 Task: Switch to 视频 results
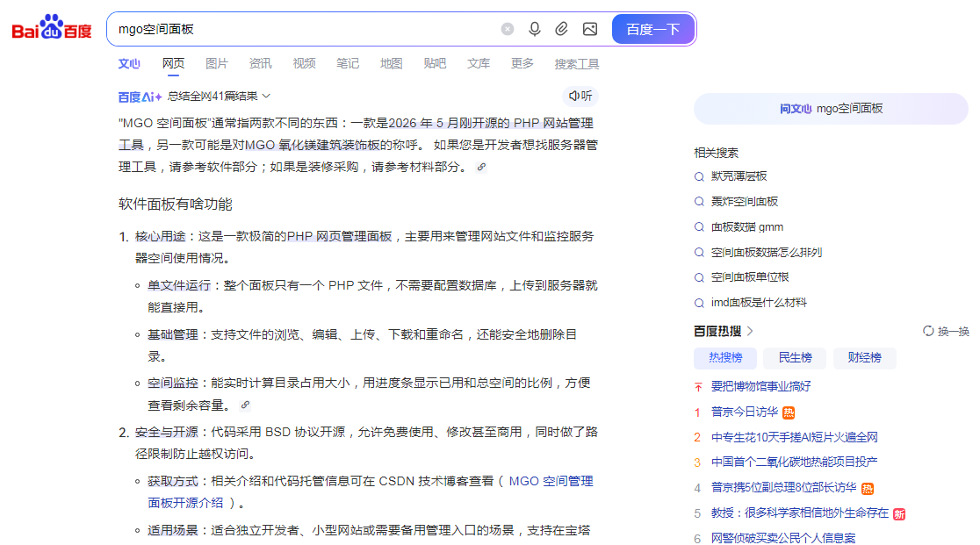305,64
